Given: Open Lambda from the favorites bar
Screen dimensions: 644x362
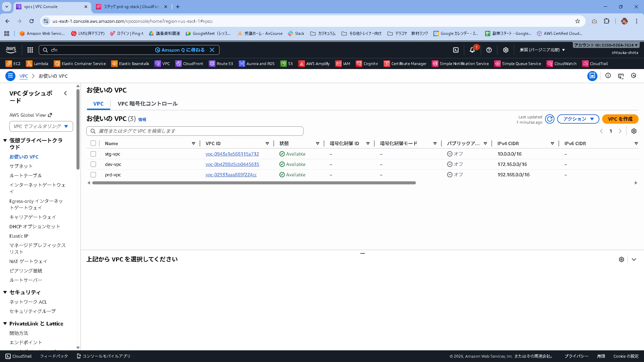Looking at the screenshot, I should pos(37,64).
